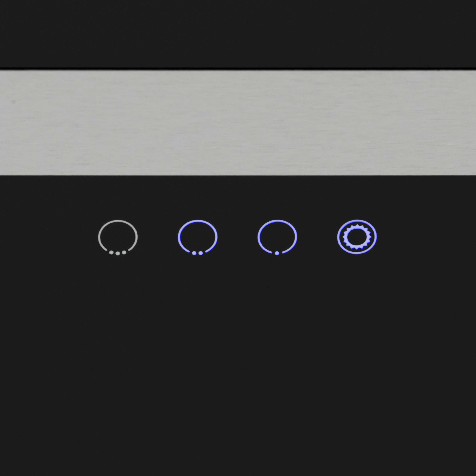Activate the single-dot low fan speed icon
The image size is (476, 476).
click(277, 238)
